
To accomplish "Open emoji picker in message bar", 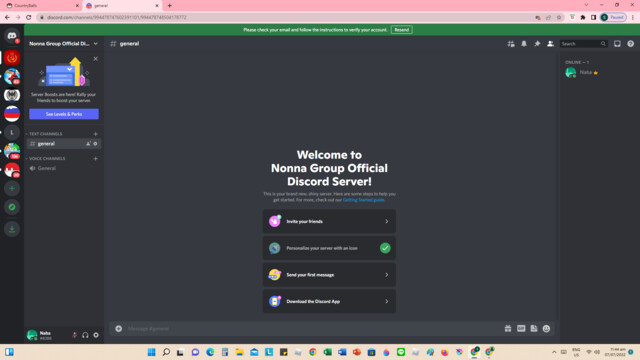I will 547,329.
